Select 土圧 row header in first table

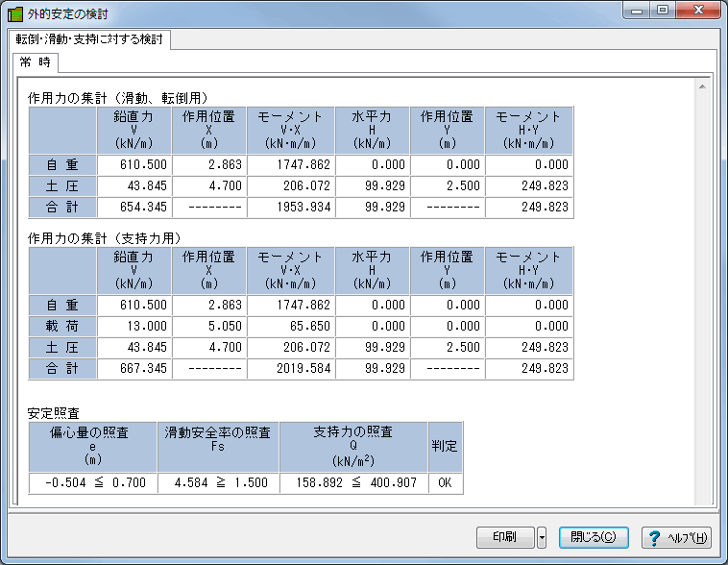pyautogui.click(x=62, y=186)
